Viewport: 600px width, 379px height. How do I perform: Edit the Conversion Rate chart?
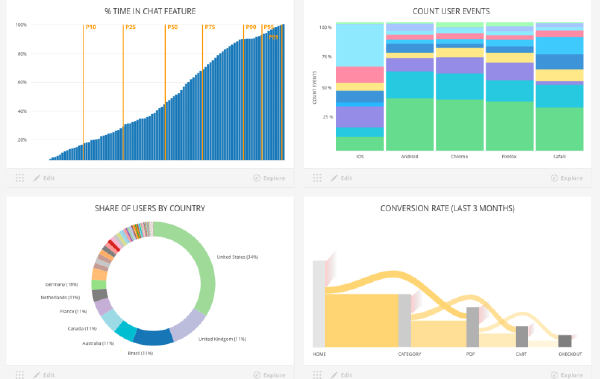pyautogui.click(x=342, y=375)
